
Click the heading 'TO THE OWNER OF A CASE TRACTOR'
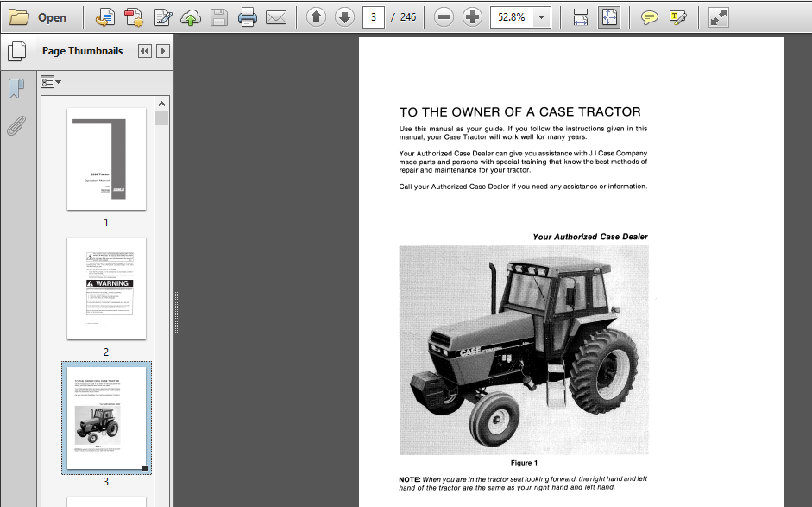coord(520,112)
